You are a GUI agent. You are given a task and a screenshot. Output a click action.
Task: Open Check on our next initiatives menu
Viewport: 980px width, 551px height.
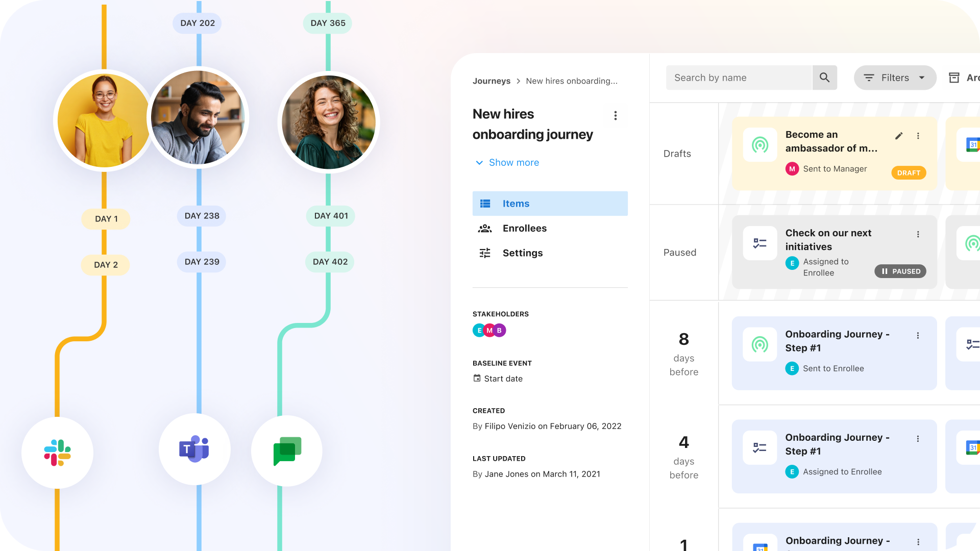[x=918, y=234]
